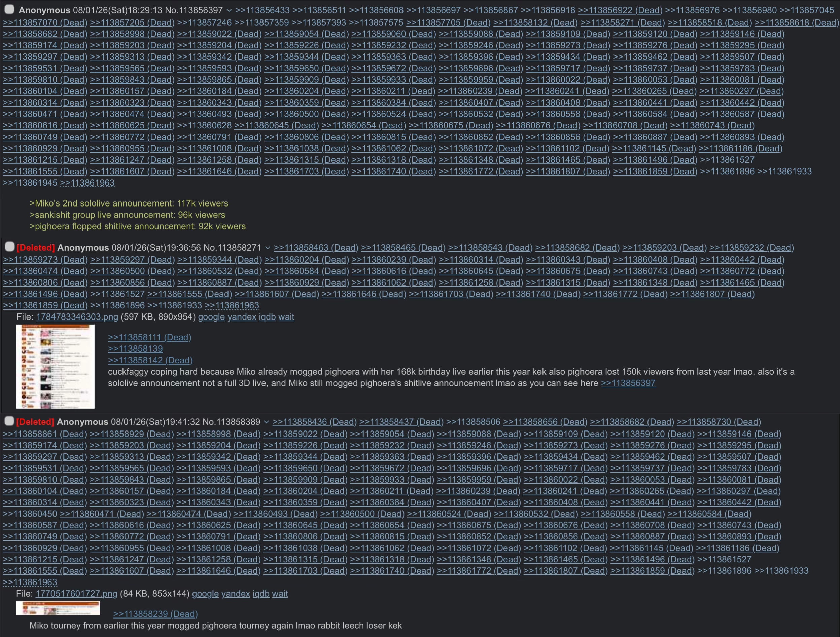Open backlink >>113856918
The image size is (840, 637).
[x=548, y=11]
